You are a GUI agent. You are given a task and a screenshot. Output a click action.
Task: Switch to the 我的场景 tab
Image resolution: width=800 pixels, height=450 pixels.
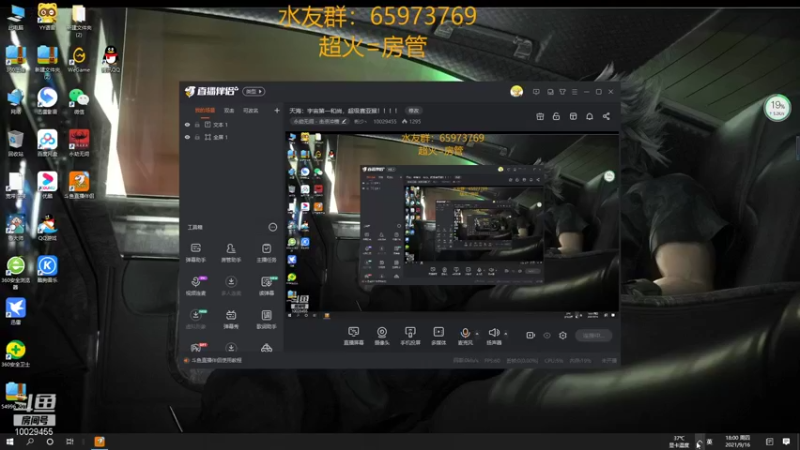205,110
